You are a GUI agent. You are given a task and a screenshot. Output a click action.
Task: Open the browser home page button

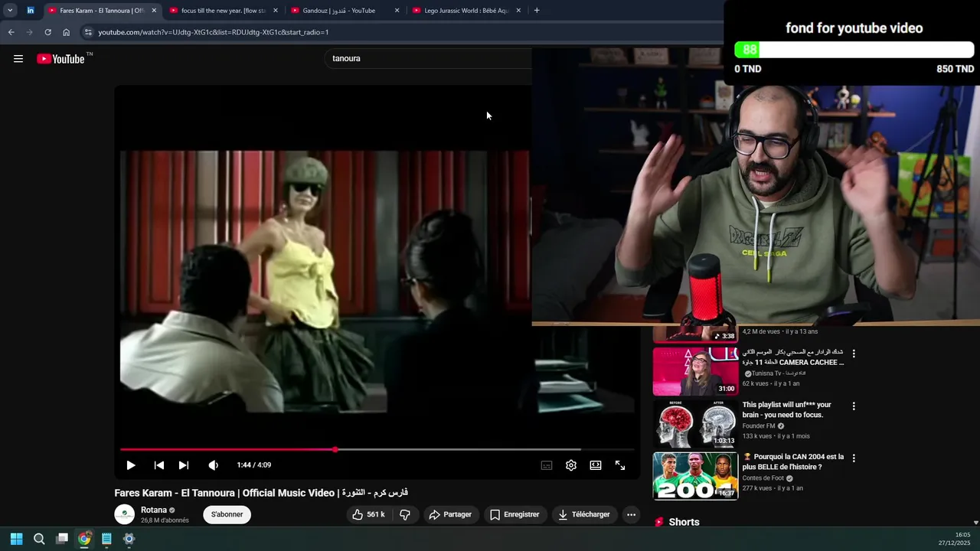66,32
